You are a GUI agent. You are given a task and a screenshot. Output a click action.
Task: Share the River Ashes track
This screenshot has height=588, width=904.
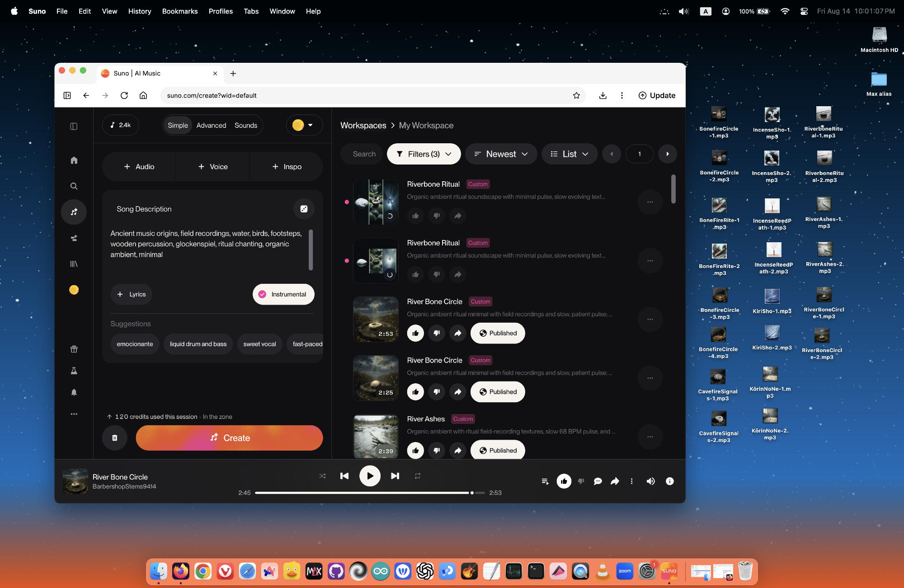(458, 451)
